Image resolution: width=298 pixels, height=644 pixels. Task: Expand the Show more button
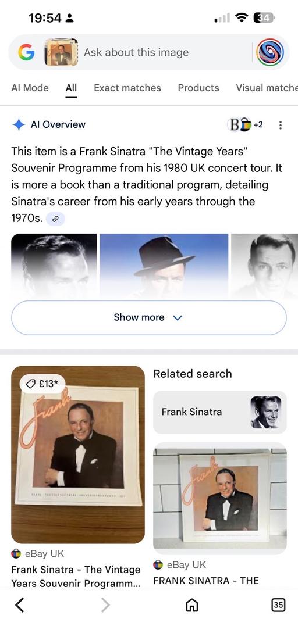(149, 317)
